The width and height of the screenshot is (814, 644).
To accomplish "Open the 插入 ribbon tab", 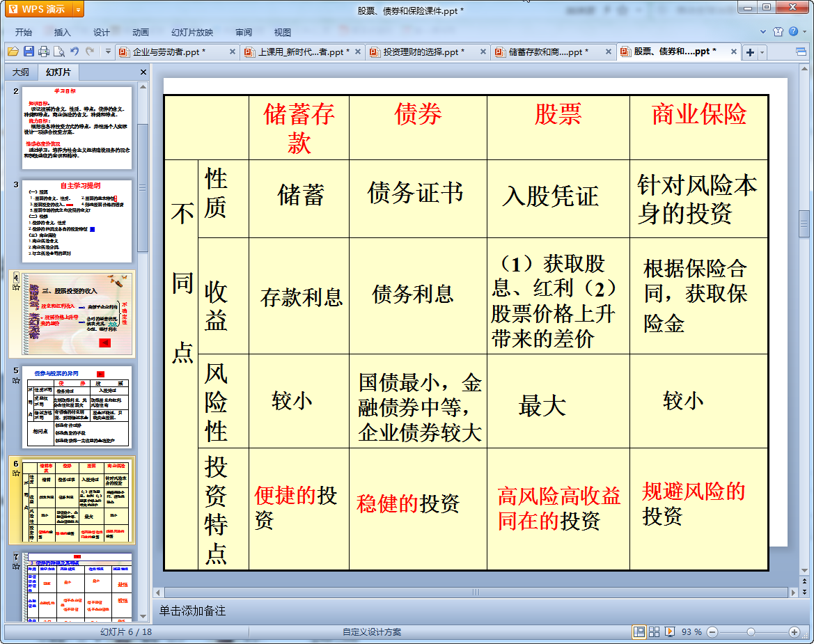I will (62, 32).
